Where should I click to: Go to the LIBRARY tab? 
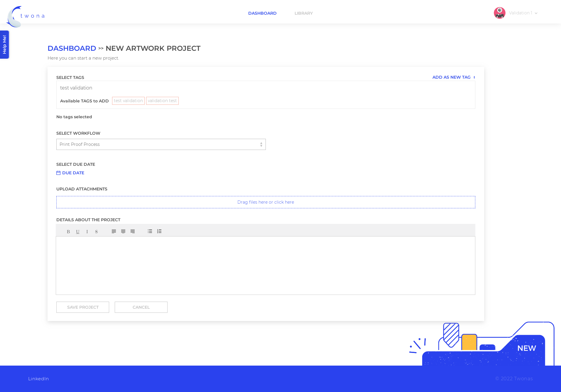[x=304, y=13]
